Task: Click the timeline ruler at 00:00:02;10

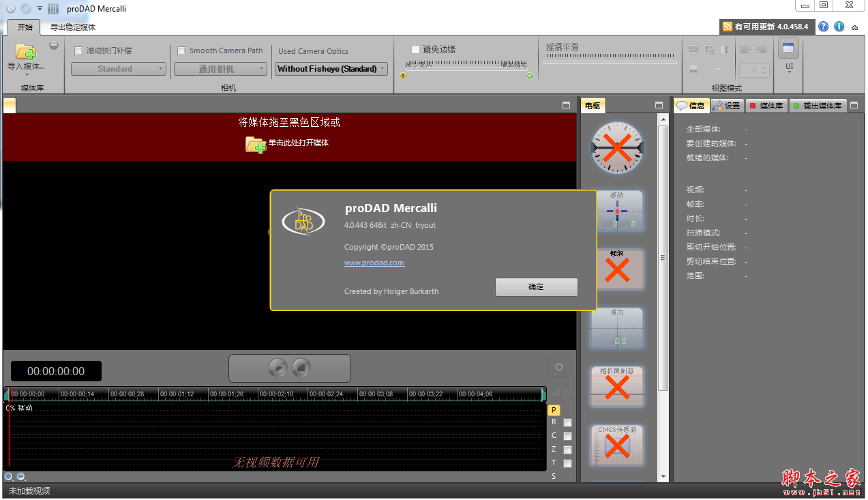Action: pos(276,394)
